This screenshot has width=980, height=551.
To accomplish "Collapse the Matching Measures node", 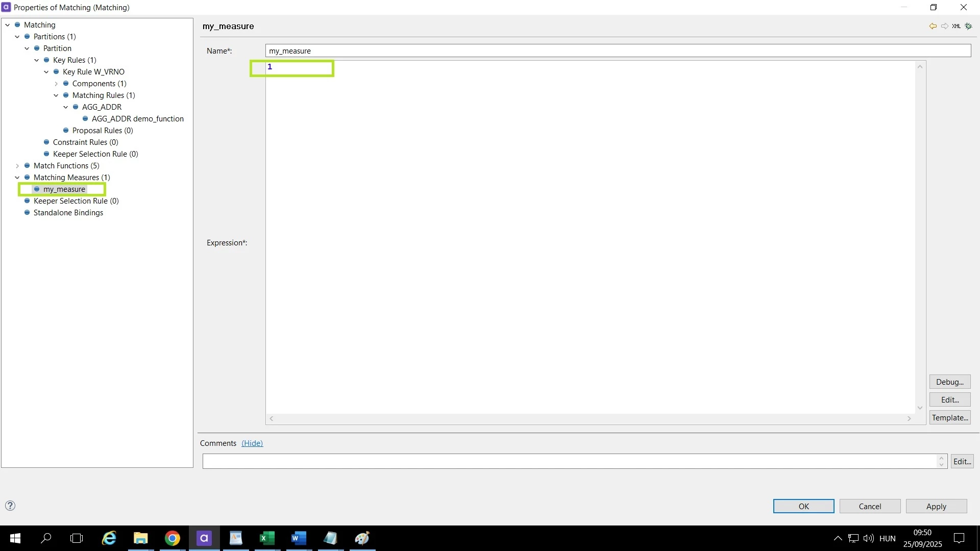I will 17,178.
